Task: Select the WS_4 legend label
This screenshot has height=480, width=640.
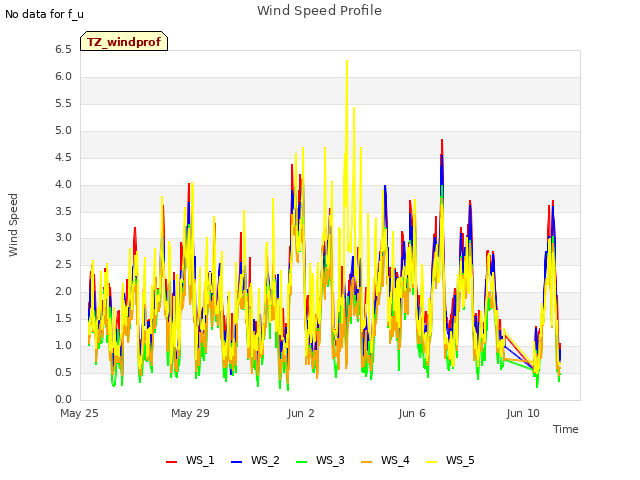Action: click(395, 460)
